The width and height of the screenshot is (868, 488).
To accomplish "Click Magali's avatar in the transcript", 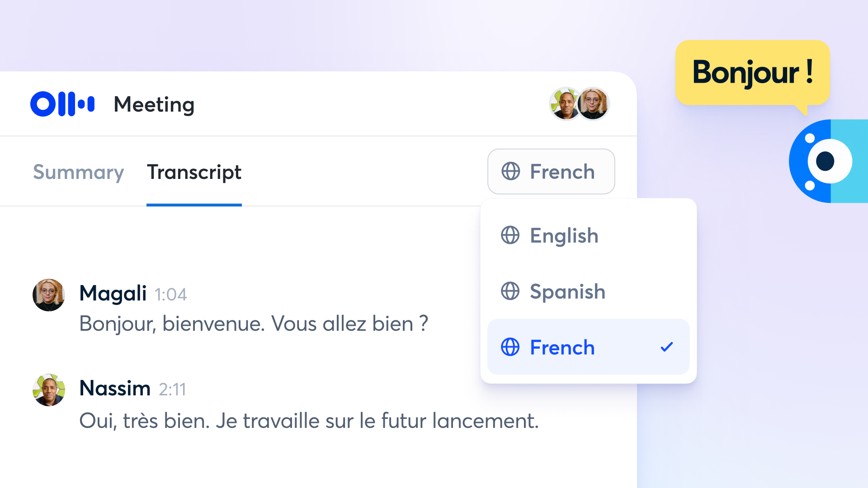I will click(49, 295).
